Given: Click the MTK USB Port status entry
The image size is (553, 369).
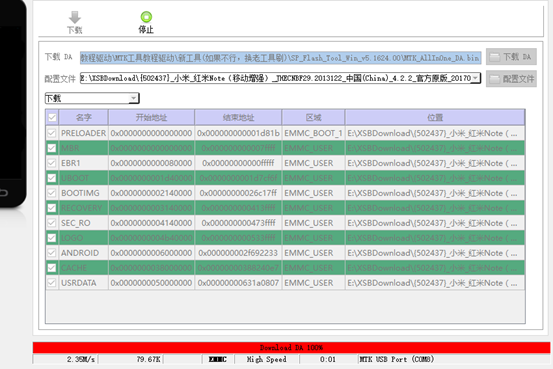Looking at the screenshot, I should (396, 359).
